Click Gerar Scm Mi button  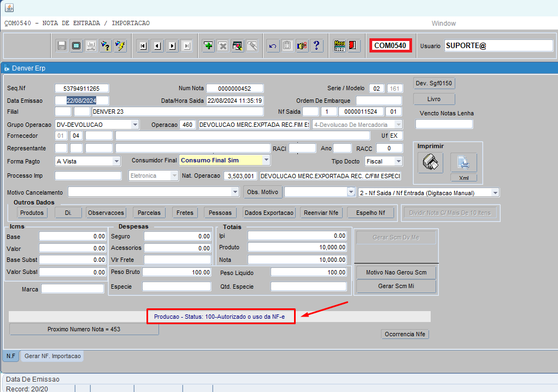point(396,286)
